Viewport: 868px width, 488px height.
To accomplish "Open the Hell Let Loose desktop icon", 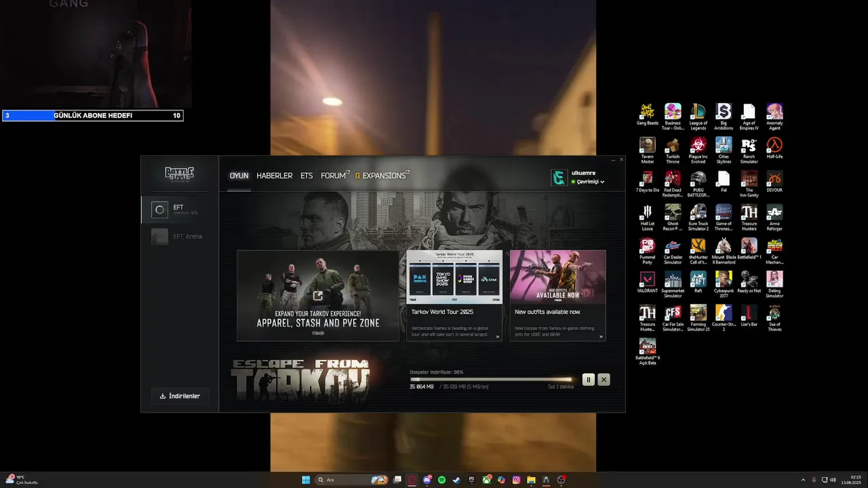I will pyautogui.click(x=648, y=217).
